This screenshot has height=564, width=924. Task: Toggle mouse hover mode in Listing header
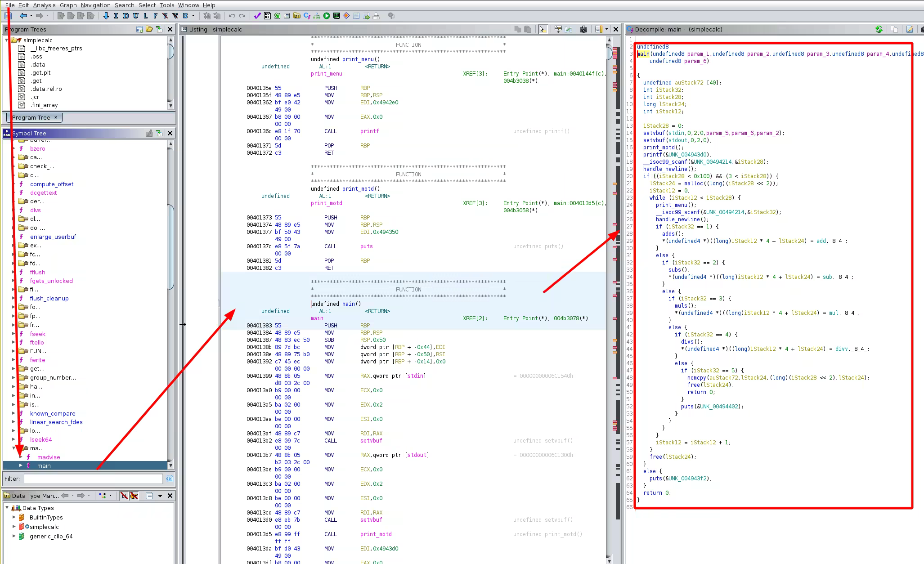click(542, 29)
